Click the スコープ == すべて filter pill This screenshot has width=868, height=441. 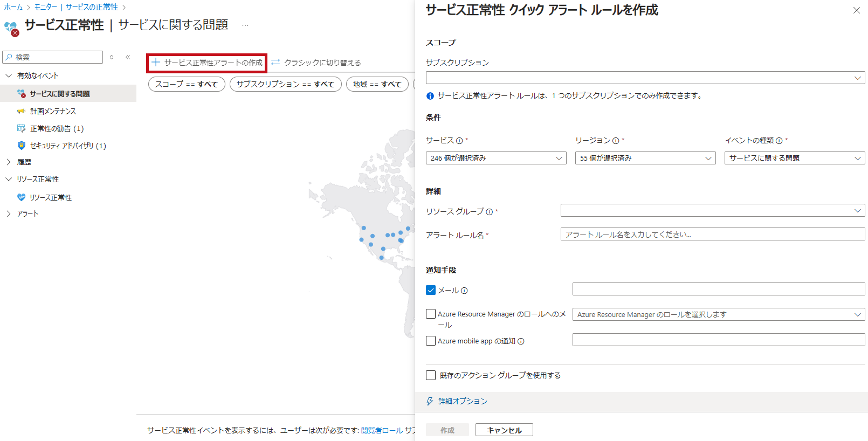187,84
